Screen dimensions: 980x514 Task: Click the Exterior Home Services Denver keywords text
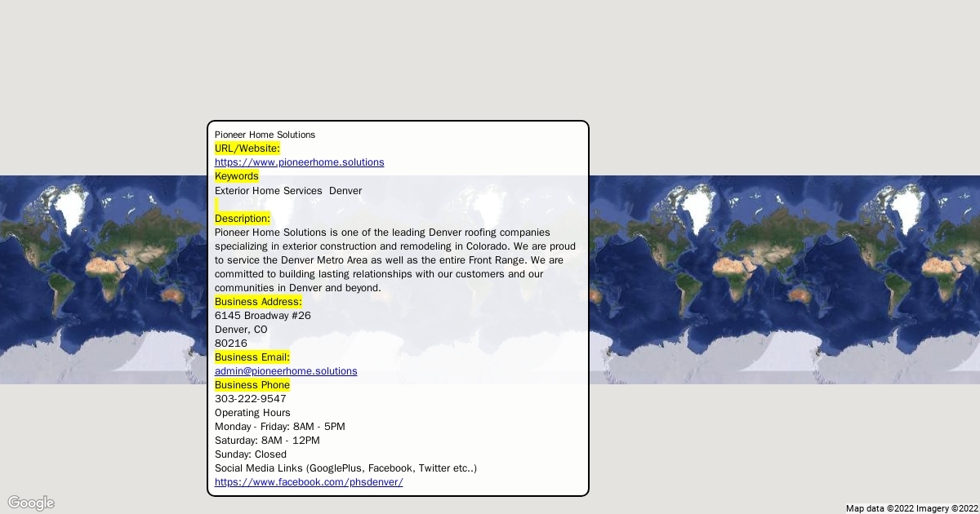click(x=288, y=191)
